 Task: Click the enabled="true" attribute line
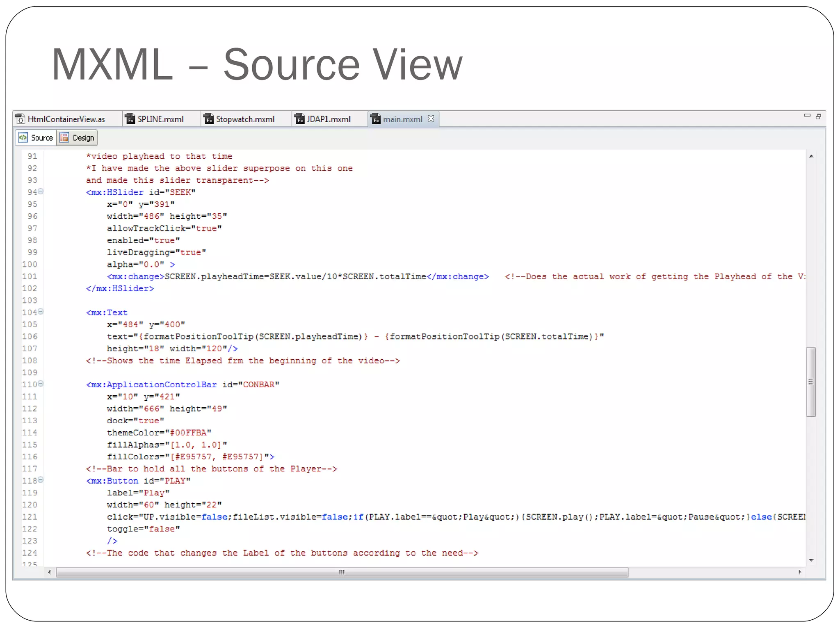143,240
